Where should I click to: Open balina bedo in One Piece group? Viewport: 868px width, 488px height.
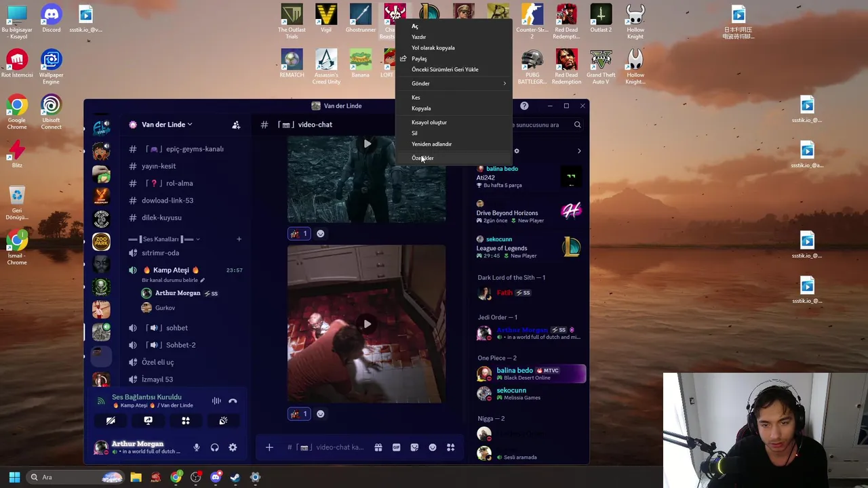(530, 373)
